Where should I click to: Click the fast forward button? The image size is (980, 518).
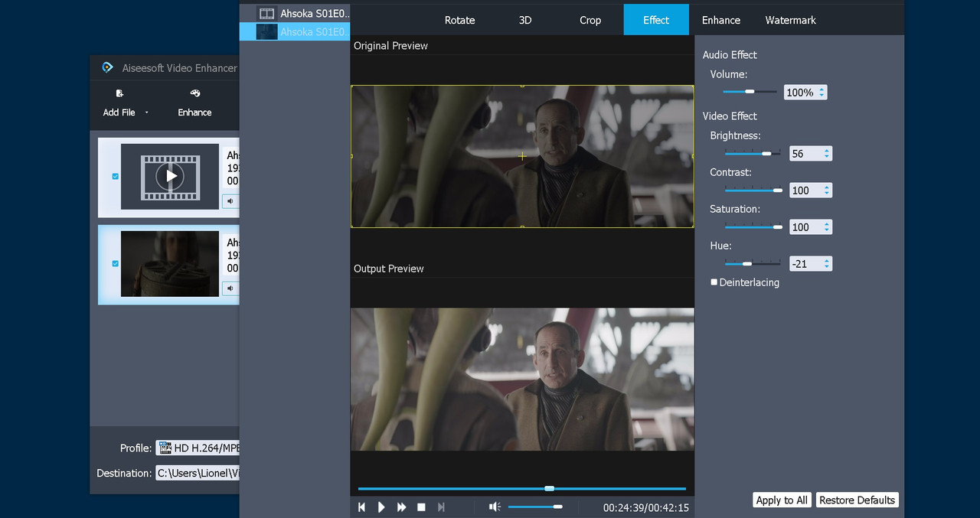[401, 507]
